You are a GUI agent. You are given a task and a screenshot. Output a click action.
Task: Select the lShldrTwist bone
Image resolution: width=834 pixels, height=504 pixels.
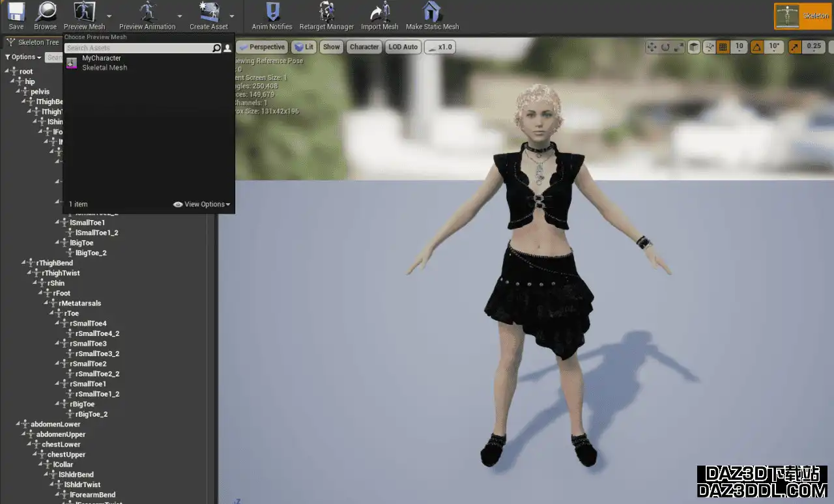point(83,484)
